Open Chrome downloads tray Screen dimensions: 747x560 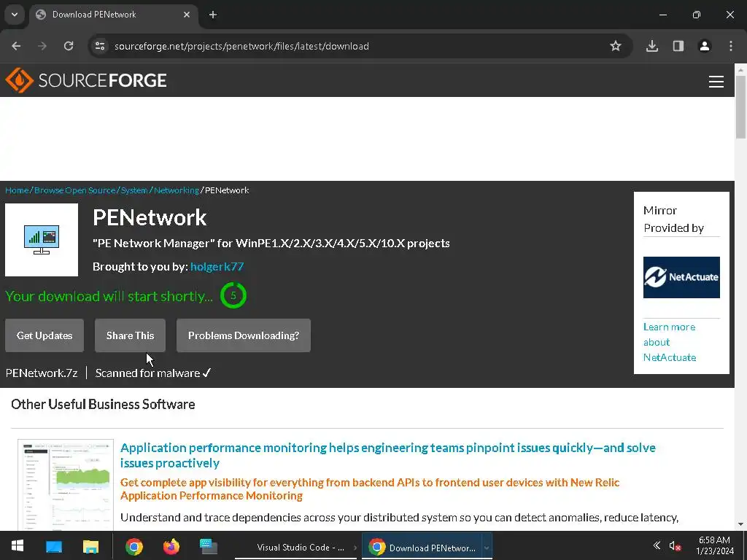pos(652,46)
